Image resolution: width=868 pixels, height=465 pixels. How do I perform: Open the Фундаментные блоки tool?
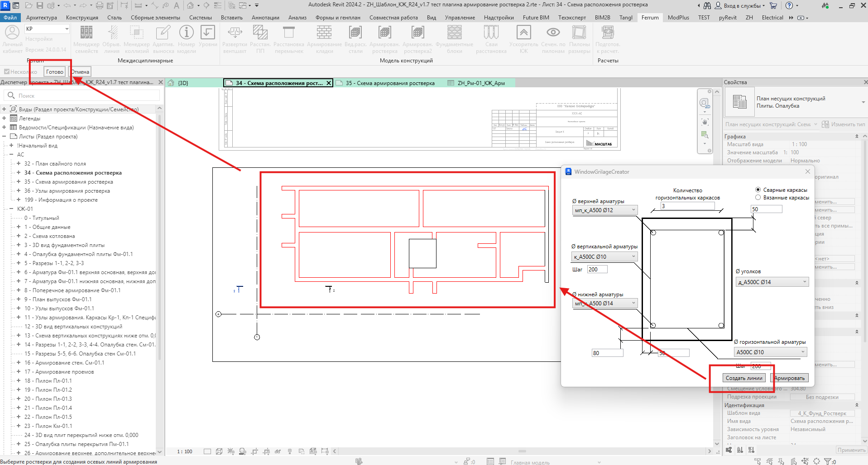[x=455, y=33]
